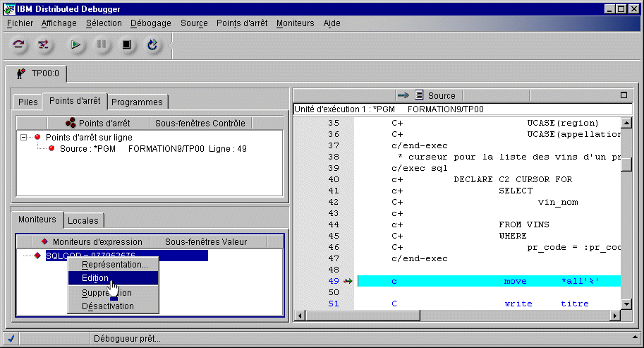Switch to the Piles tab
The height and width of the screenshot is (348, 644).
28,102
